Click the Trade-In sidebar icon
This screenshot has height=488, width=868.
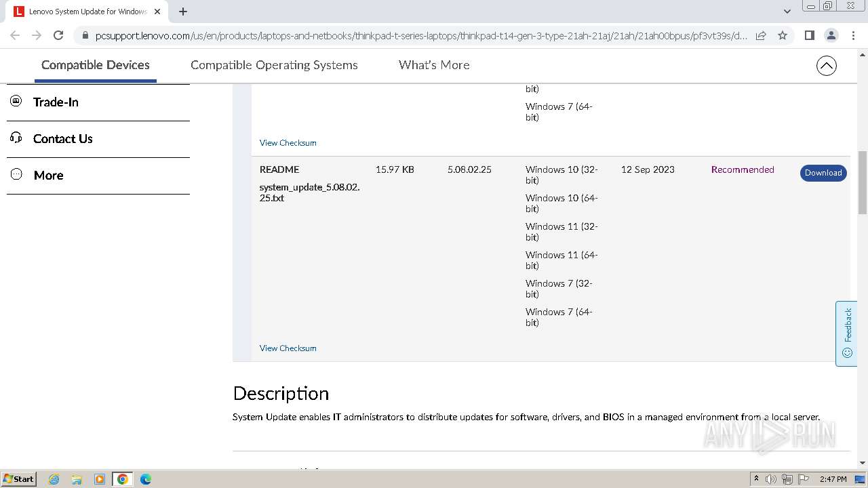(16, 101)
